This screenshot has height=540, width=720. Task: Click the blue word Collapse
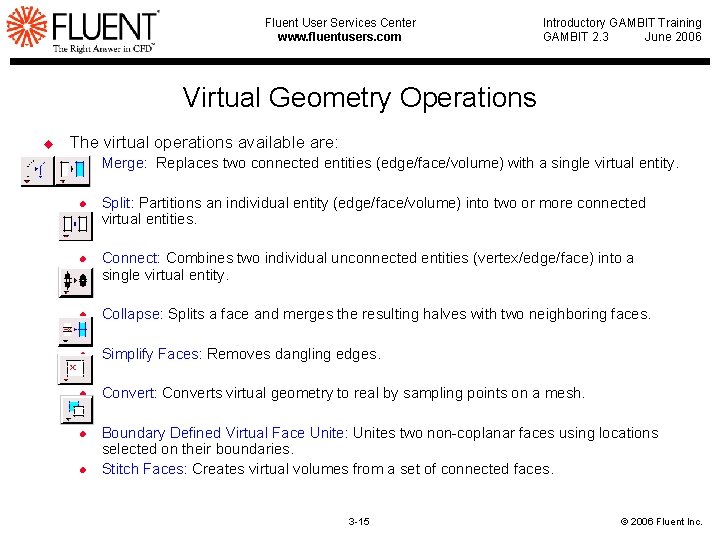131,314
